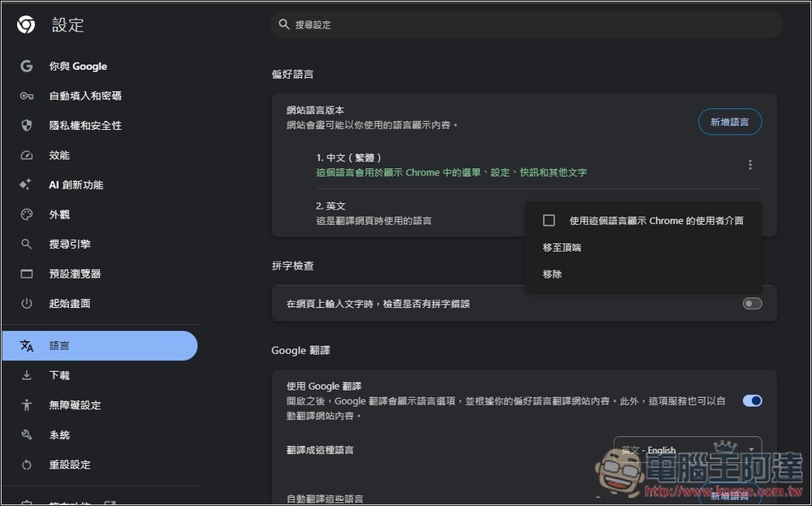Click 新增語言 button in 網站語言版本
812x506 pixels.
click(x=730, y=122)
